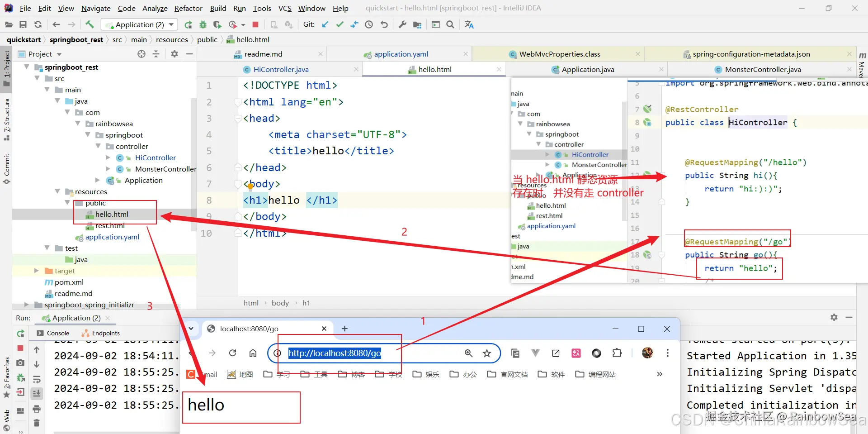868x434 pixels.
Task: Collapse the resources folder node
Action: tap(57, 191)
